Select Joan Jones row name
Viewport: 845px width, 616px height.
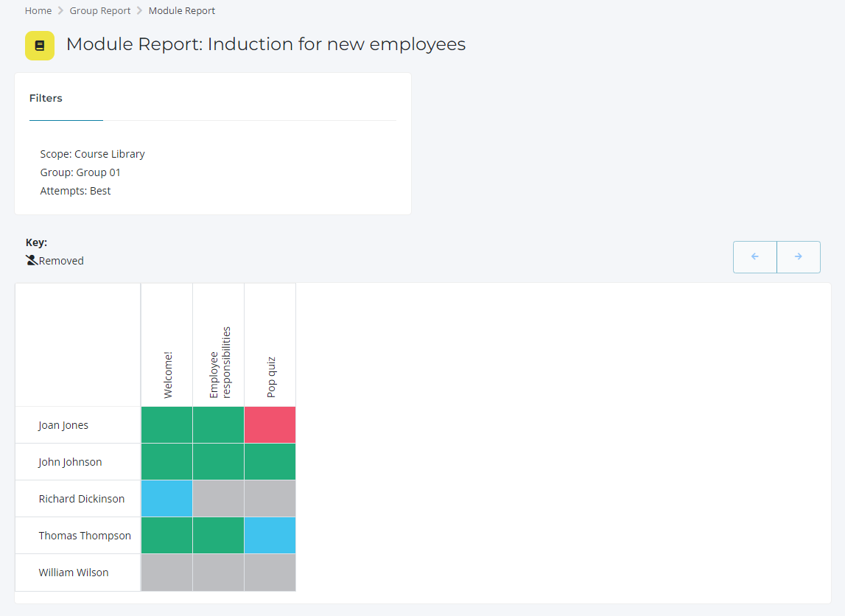[x=63, y=425]
